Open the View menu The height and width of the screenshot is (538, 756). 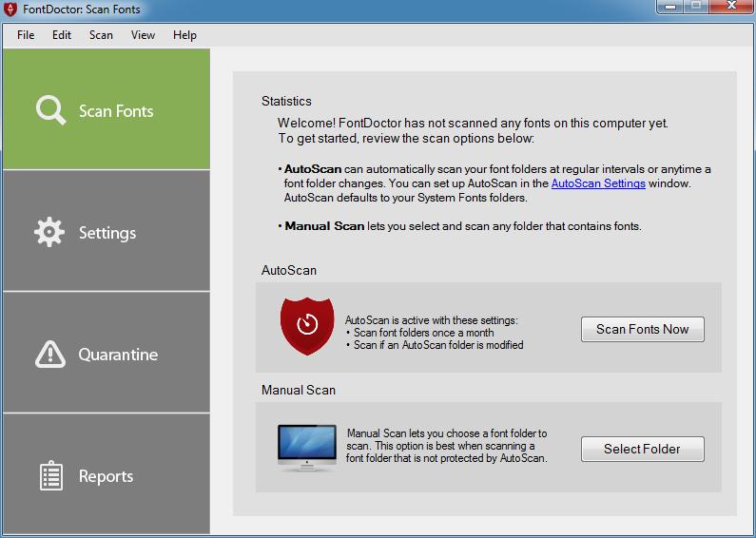click(143, 35)
